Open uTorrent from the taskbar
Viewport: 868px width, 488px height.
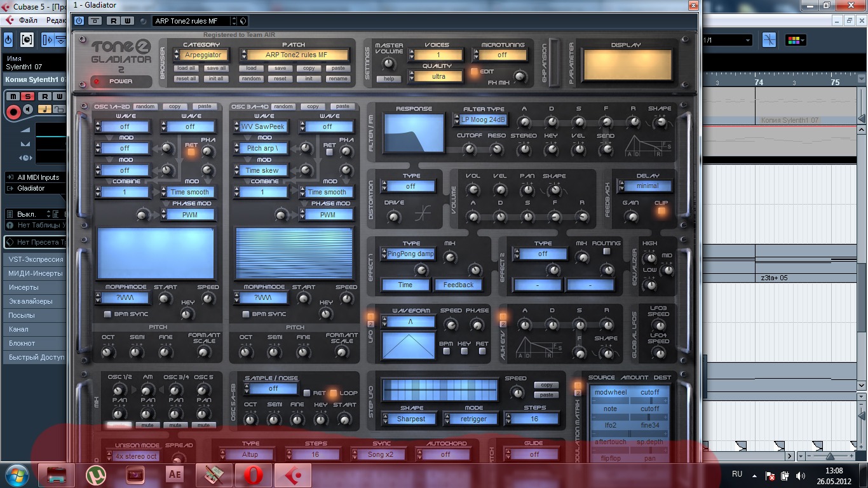point(96,474)
